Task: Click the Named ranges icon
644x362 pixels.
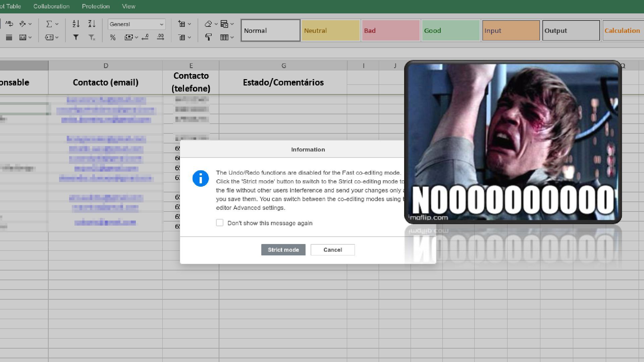Action: click(x=49, y=37)
